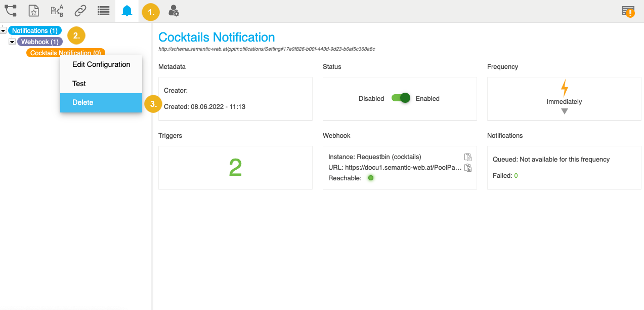Copy the webhook URL to clipboard
This screenshot has height=310, width=644.
(x=468, y=168)
